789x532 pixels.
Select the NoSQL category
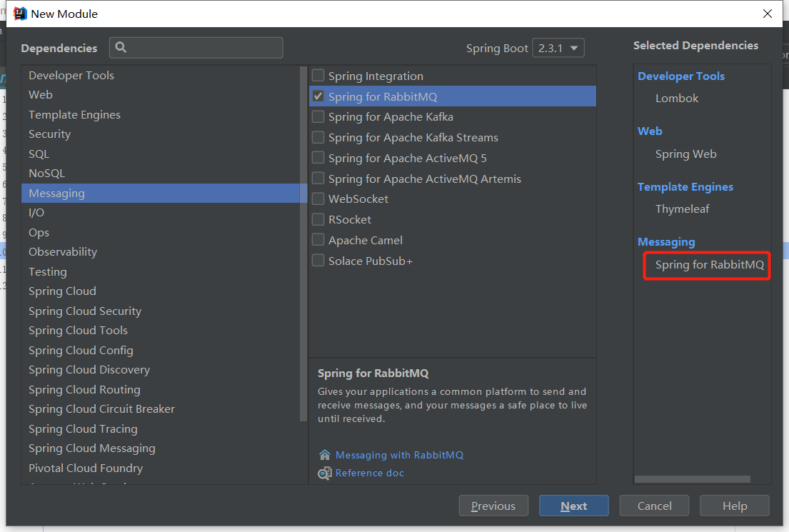pyautogui.click(x=161, y=173)
